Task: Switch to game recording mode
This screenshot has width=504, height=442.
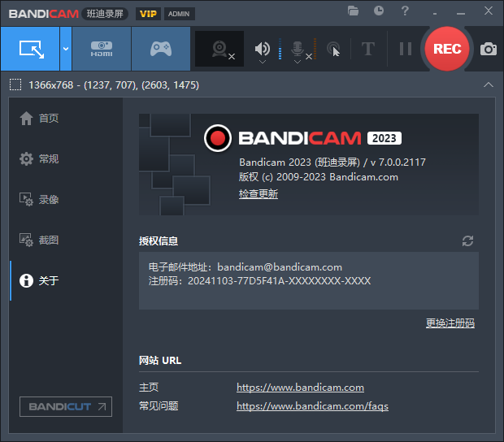Action: click(161, 49)
